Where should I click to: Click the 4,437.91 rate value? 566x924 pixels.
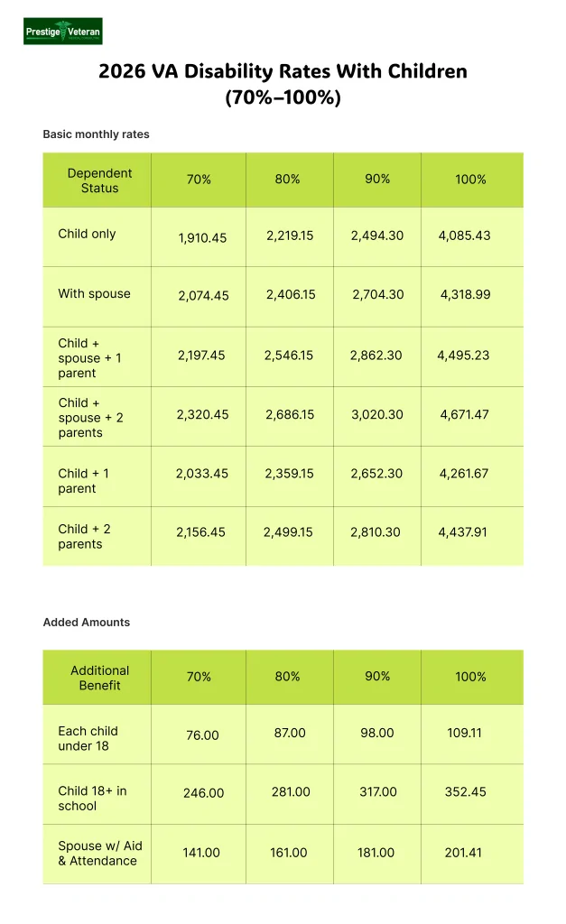pos(462,532)
